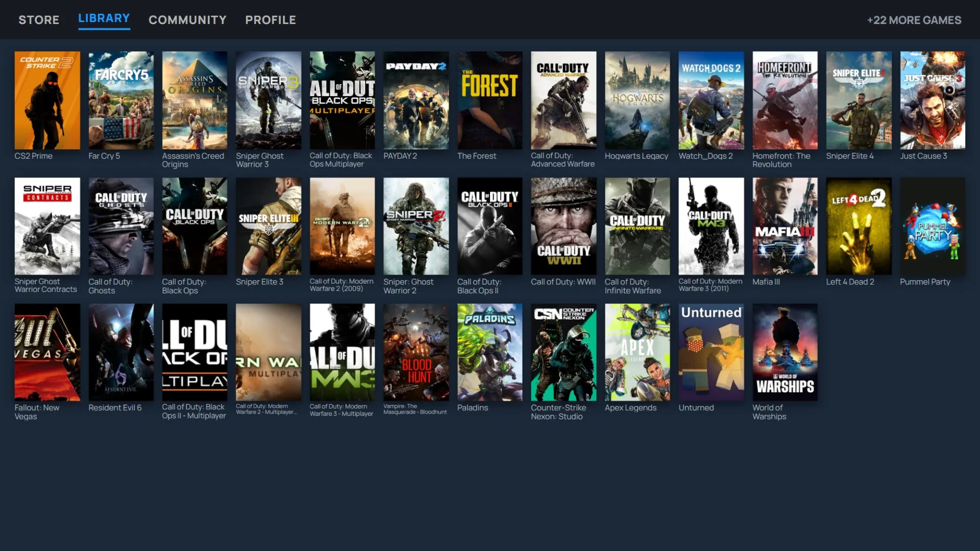980x551 pixels.
Task: Select the Left 4 Dead 2 cover
Action: [859, 226]
